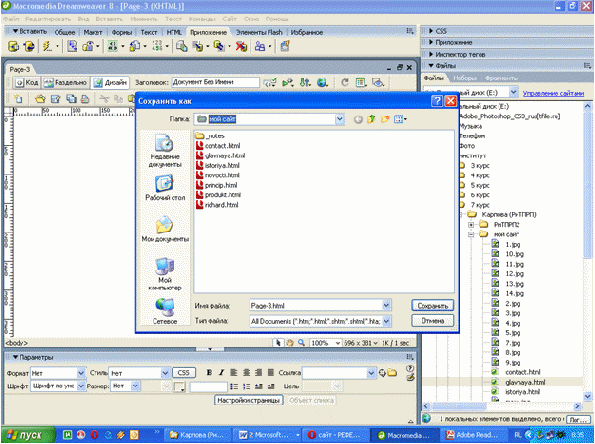The height and width of the screenshot is (444, 595).
Task: Select the HTML insert bar tab
Action: coord(174,33)
